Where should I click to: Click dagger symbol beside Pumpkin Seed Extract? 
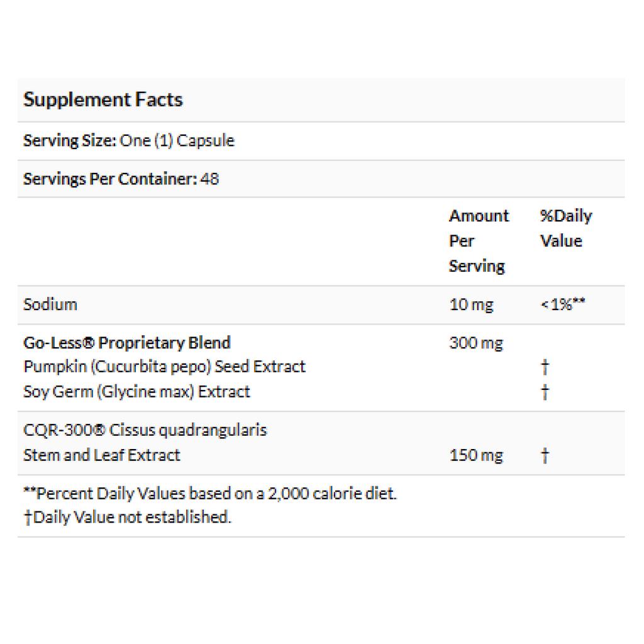coord(545,367)
